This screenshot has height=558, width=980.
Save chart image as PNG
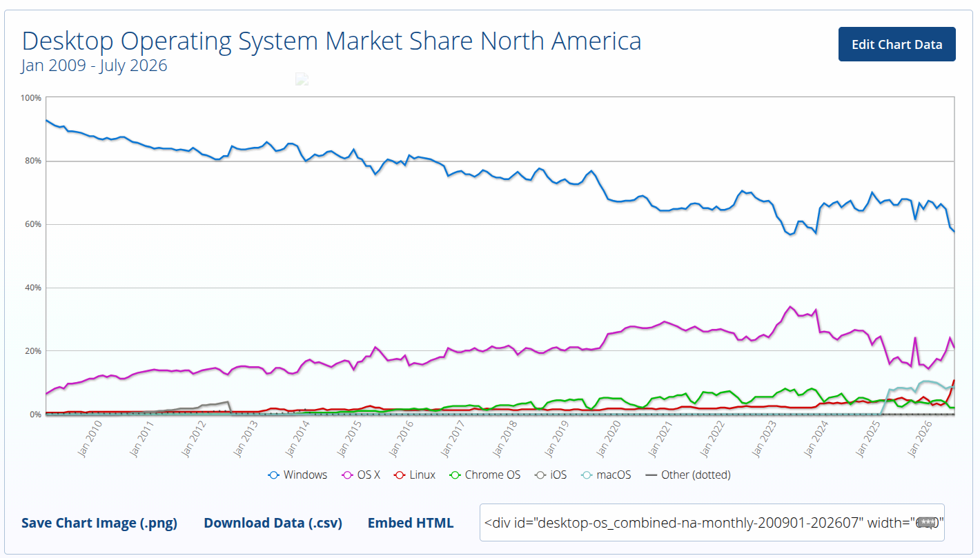[x=99, y=523]
